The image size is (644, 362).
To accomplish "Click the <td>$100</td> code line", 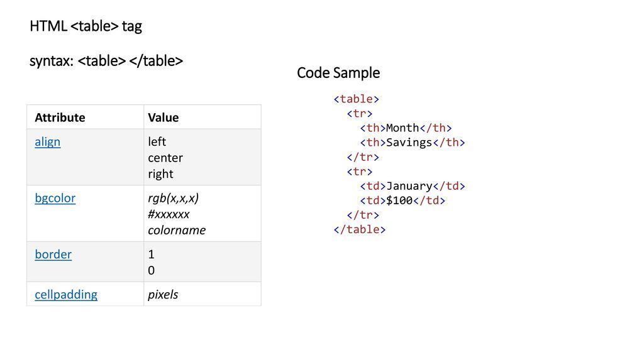I will click(402, 200).
